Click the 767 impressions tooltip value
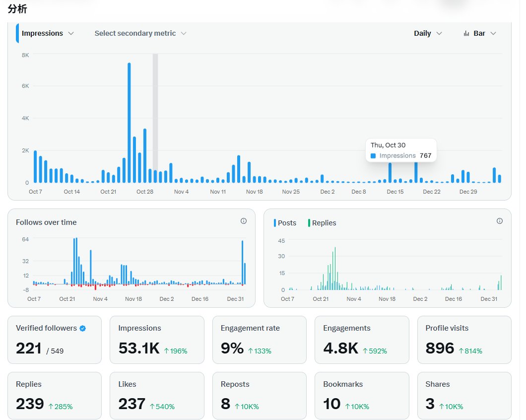The image size is (526, 420). [x=425, y=156]
